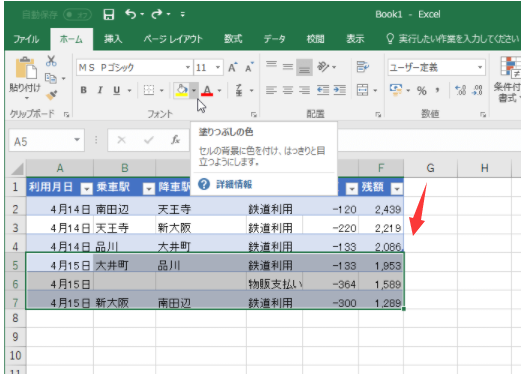
Task: Apply red font color button
Action: [x=207, y=91]
